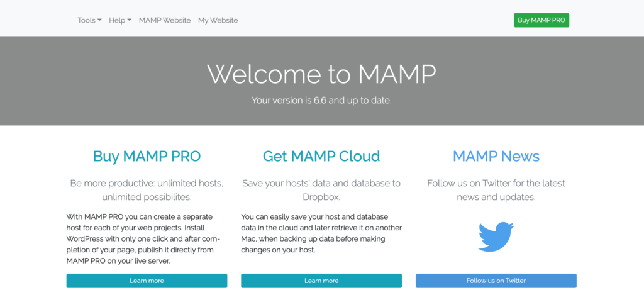Click the version 6.6 status text
This screenshot has width=644, height=290.
[x=321, y=100]
